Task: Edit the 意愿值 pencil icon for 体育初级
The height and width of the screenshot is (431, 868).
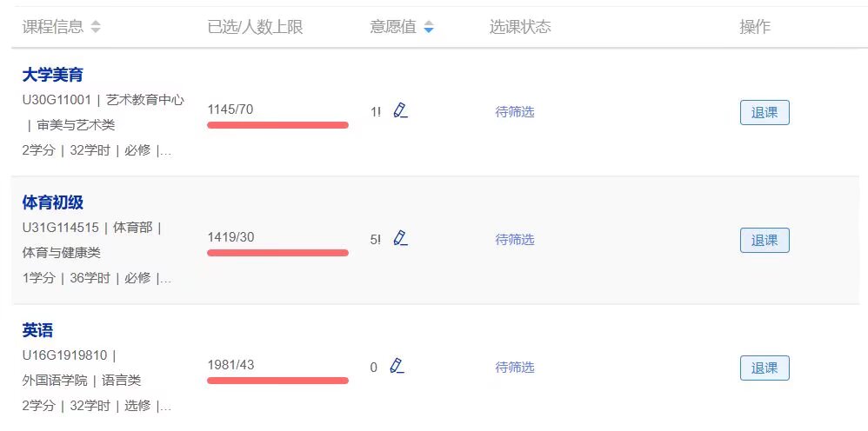Action: (400, 238)
